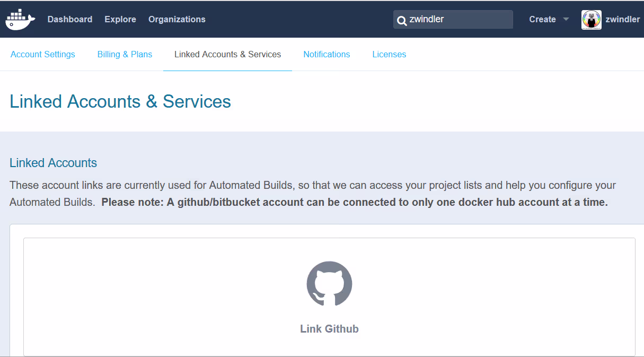The width and height of the screenshot is (644, 357).
Task: Focus the search field containing zwindler
Action: pyautogui.click(x=458, y=20)
